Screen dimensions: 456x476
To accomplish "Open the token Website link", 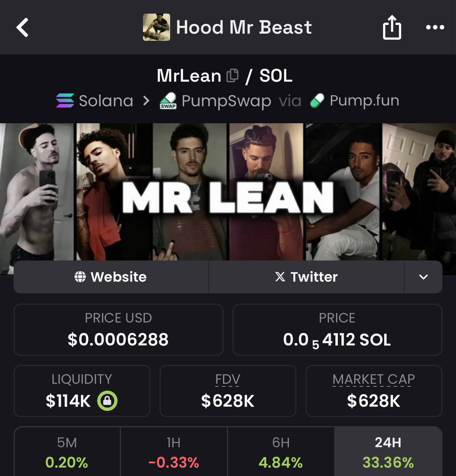I will [111, 277].
